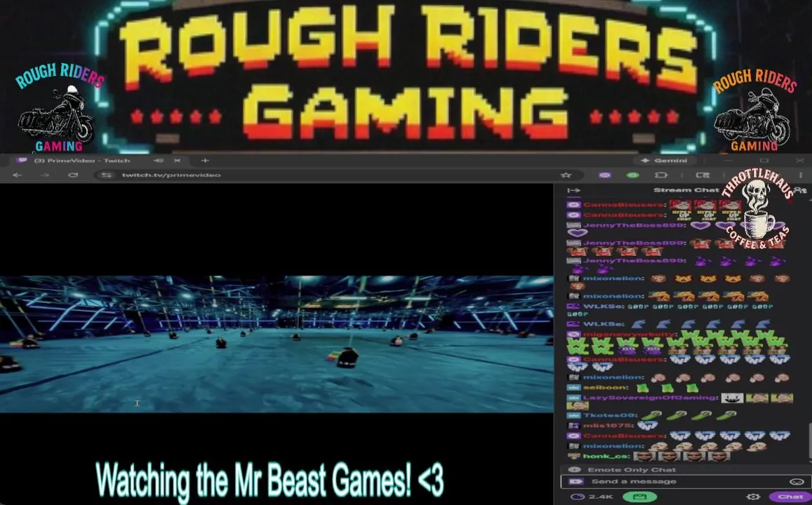Viewport: 812px width, 505px height.
Task: Open the browser three-dot menu
Action: [x=801, y=175]
